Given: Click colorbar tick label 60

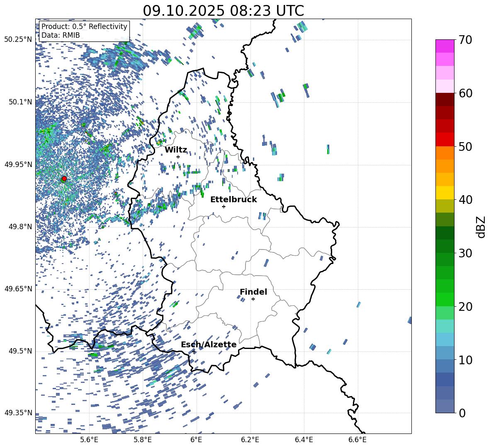Looking at the screenshot, I should coord(466,93).
